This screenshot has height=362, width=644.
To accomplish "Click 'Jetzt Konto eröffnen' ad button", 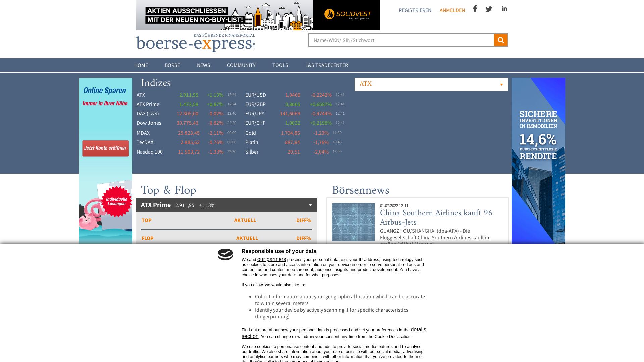I will (x=106, y=148).
